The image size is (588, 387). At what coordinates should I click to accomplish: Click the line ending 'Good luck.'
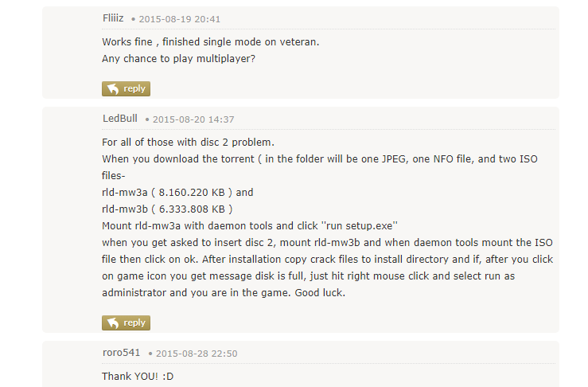tap(224, 293)
